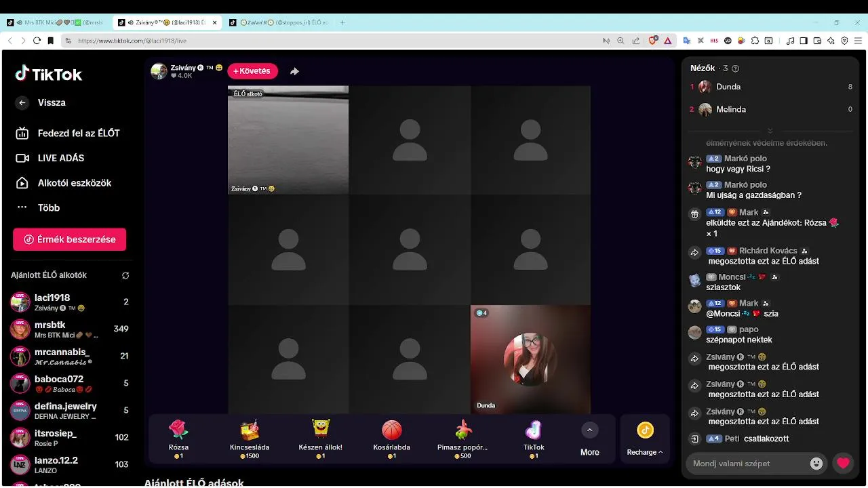Click Richárd Kovács username in chat
The height and width of the screenshot is (488, 868).
click(768, 251)
